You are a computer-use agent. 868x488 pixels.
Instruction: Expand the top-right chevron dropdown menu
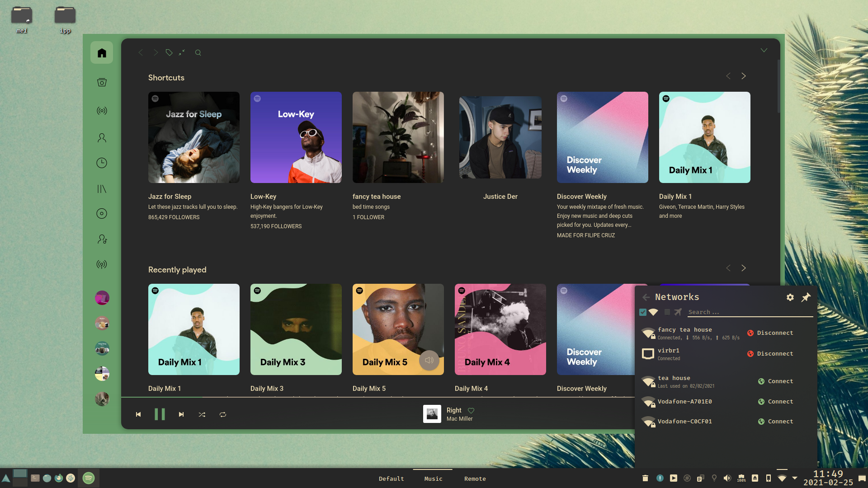(764, 50)
